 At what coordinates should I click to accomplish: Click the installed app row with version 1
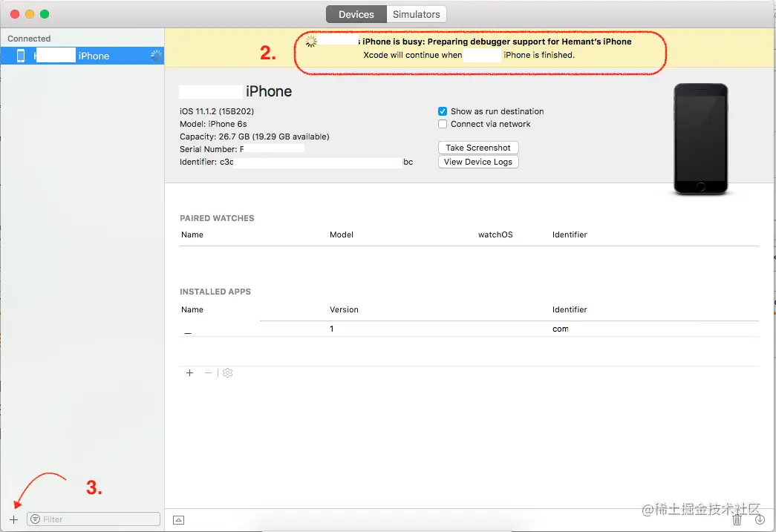point(469,329)
